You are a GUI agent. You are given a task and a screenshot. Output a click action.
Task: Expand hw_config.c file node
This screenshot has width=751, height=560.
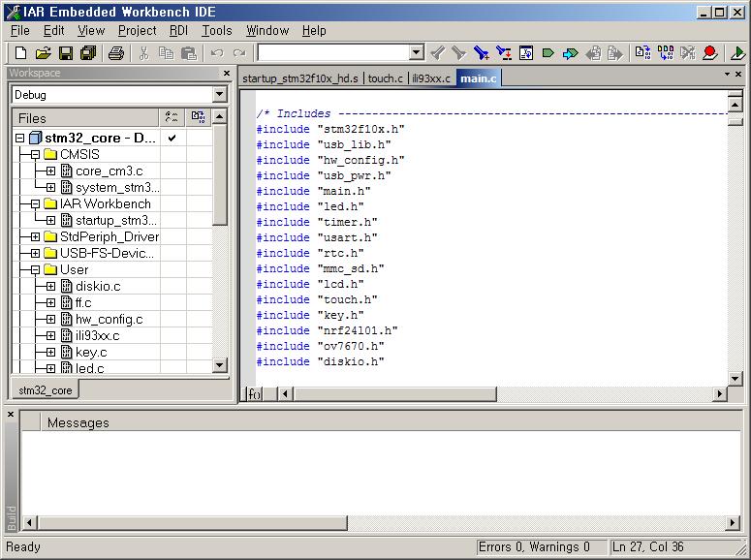(50, 320)
